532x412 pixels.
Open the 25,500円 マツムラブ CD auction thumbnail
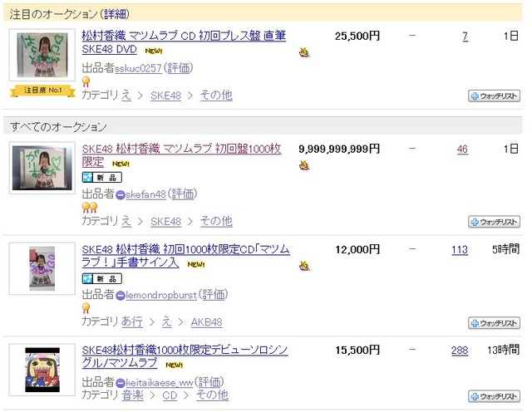42,55
